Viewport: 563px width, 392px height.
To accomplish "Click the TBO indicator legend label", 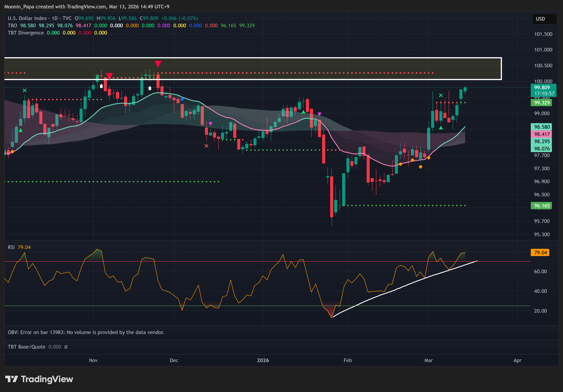I will coord(12,26).
